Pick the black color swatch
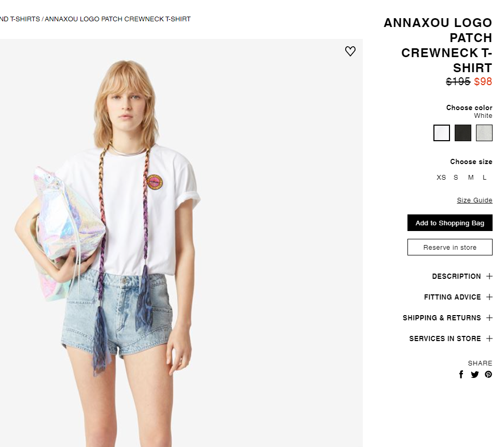The image size is (504, 447). click(463, 133)
